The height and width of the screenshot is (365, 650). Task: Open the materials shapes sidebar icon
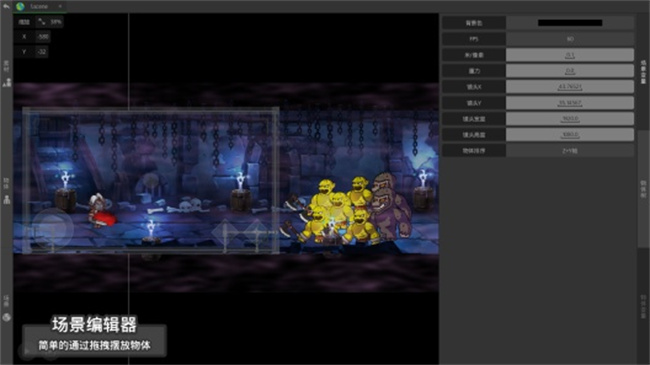tap(7, 83)
